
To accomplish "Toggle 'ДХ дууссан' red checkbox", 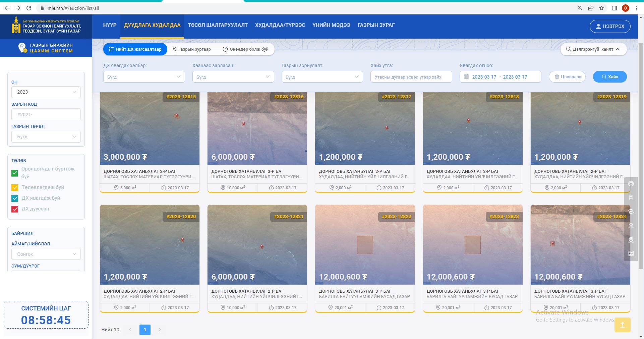I will pos(15,209).
